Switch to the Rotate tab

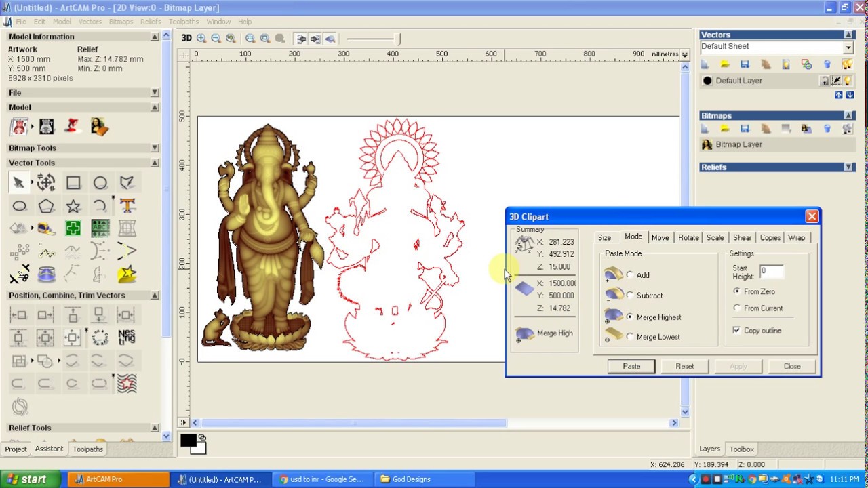[x=688, y=238]
